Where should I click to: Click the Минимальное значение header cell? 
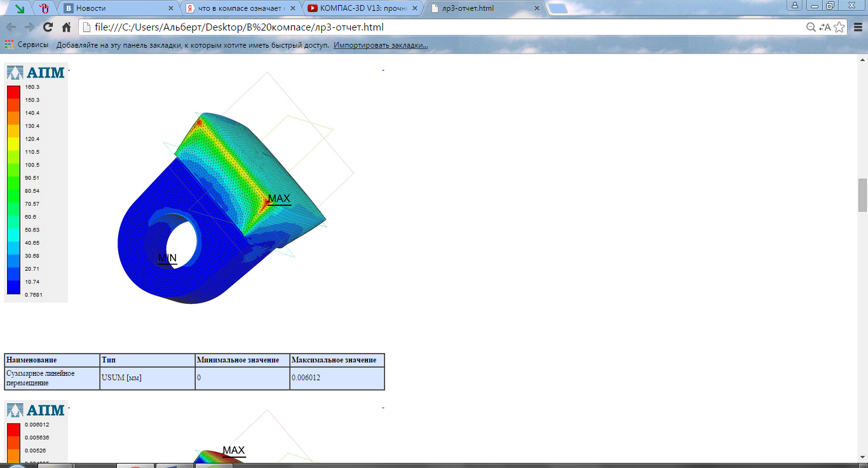[242, 360]
